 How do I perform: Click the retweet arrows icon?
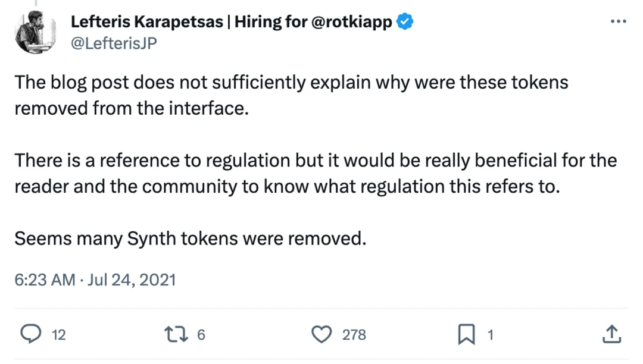click(176, 335)
